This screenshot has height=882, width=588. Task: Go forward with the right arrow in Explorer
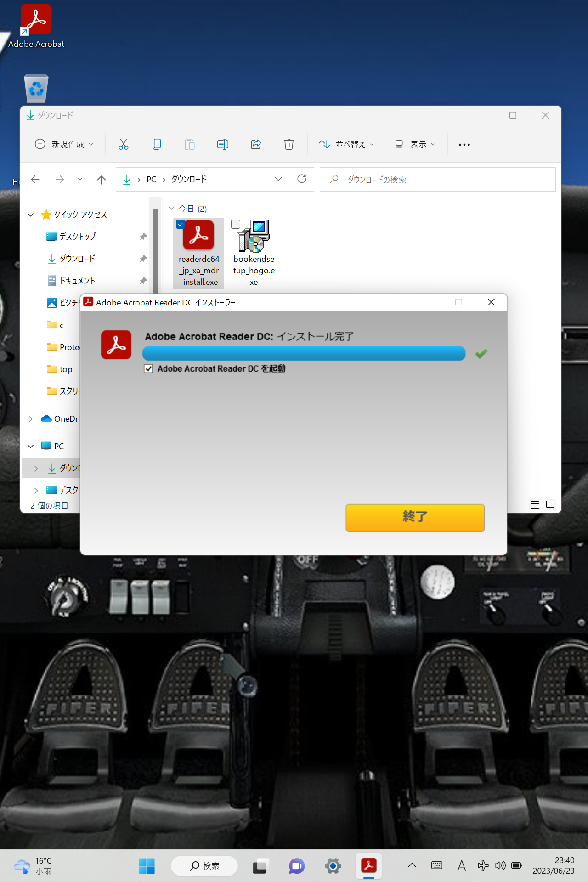point(60,179)
